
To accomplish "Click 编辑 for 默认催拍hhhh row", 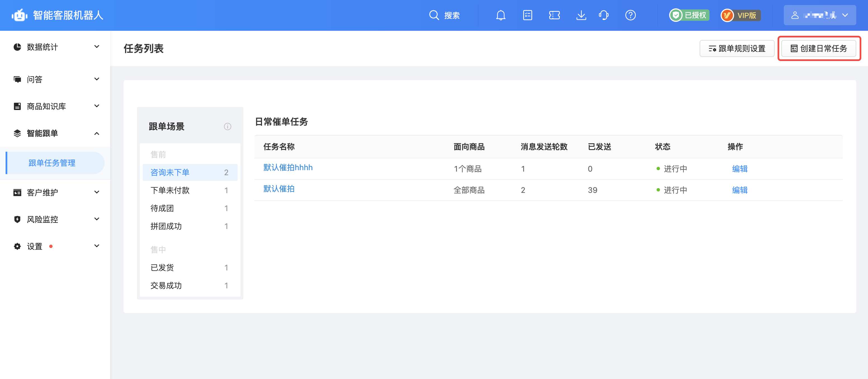I will 740,169.
